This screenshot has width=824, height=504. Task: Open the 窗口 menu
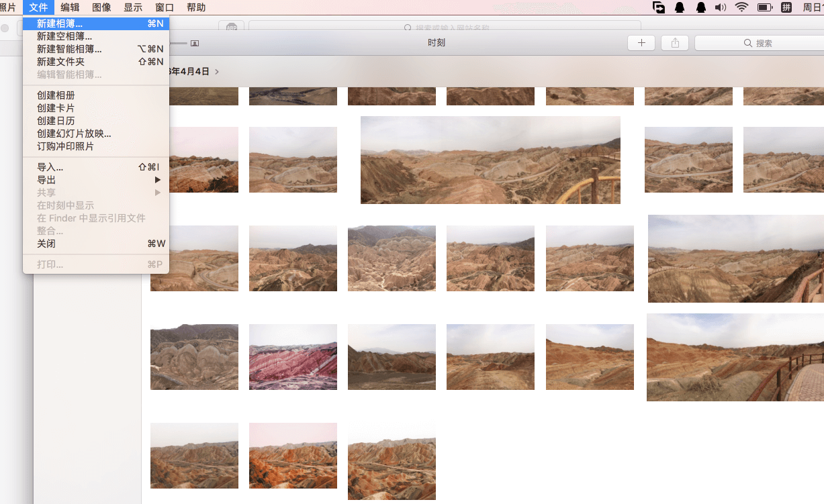[x=165, y=7]
